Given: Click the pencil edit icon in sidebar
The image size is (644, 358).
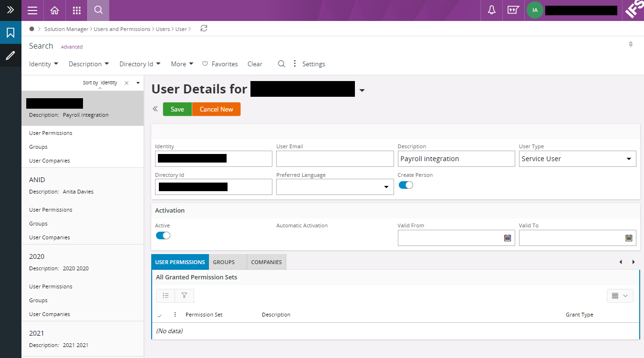Looking at the screenshot, I should pyautogui.click(x=10, y=55).
